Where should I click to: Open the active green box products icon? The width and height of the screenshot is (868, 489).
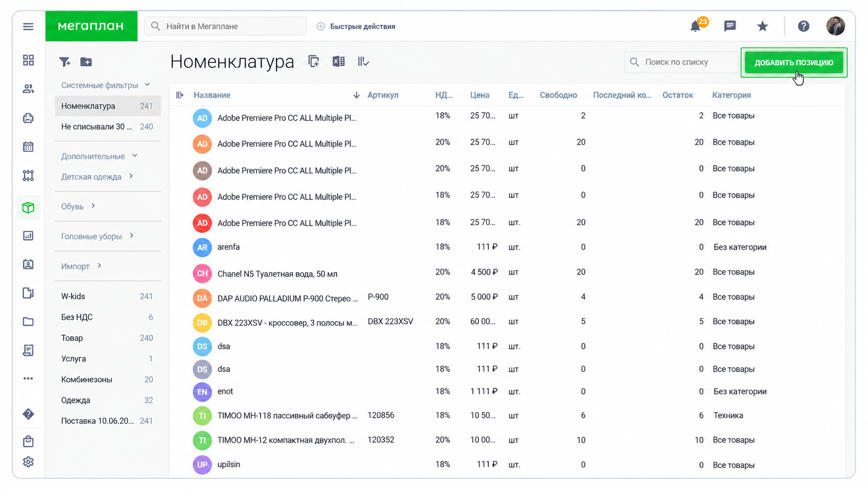click(29, 207)
